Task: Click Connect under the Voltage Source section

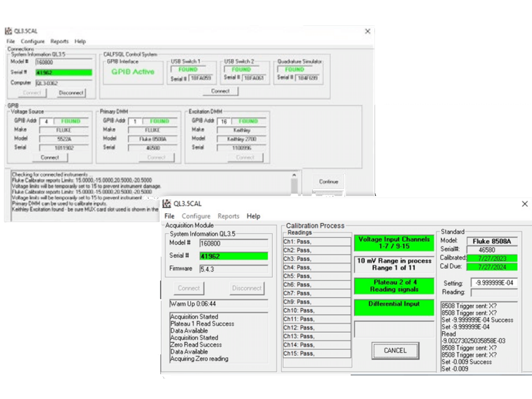Action: pyautogui.click(x=50, y=157)
